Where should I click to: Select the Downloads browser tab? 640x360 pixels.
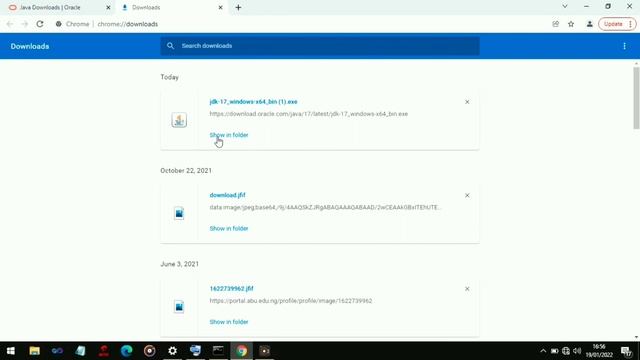(x=171, y=7)
